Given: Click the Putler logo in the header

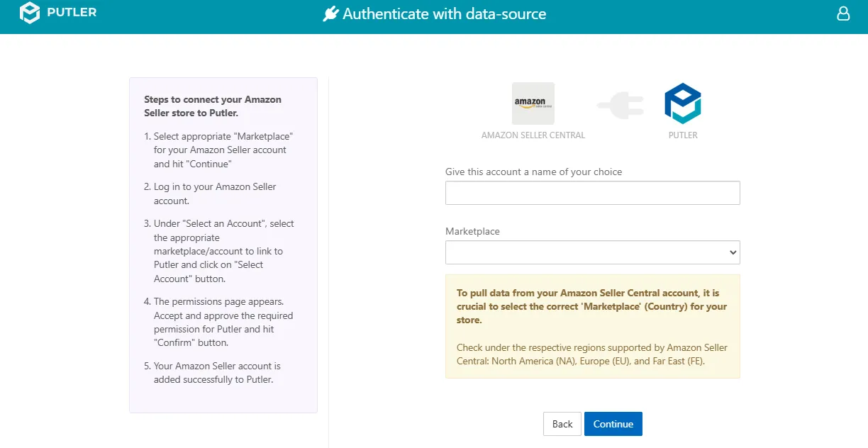Looking at the screenshot, I should [x=58, y=13].
